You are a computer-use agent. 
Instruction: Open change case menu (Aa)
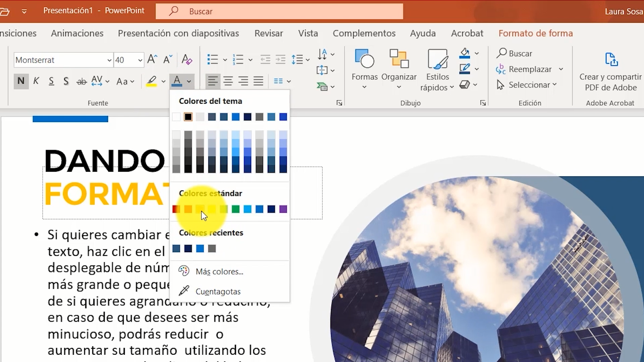tap(125, 81)
